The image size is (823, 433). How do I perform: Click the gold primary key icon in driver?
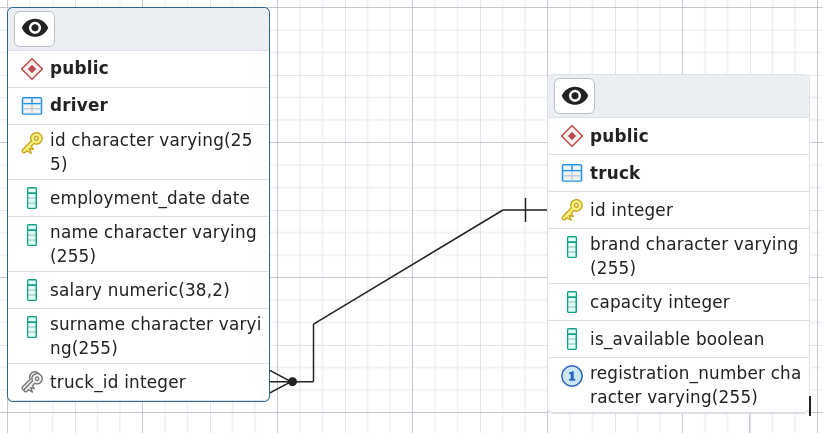coord(32,143)
